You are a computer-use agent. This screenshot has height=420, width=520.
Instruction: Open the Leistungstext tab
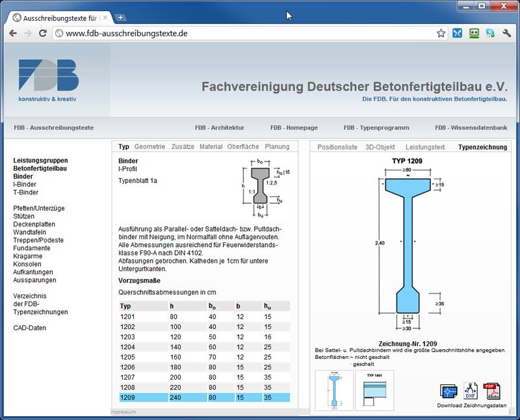[x=425, y=147]
